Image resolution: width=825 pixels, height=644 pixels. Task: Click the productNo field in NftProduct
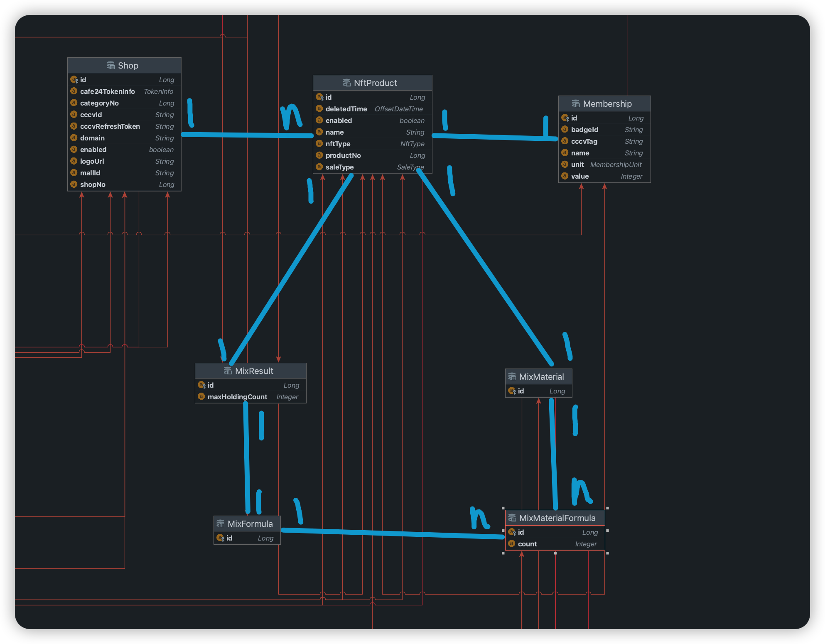(372, 155)
